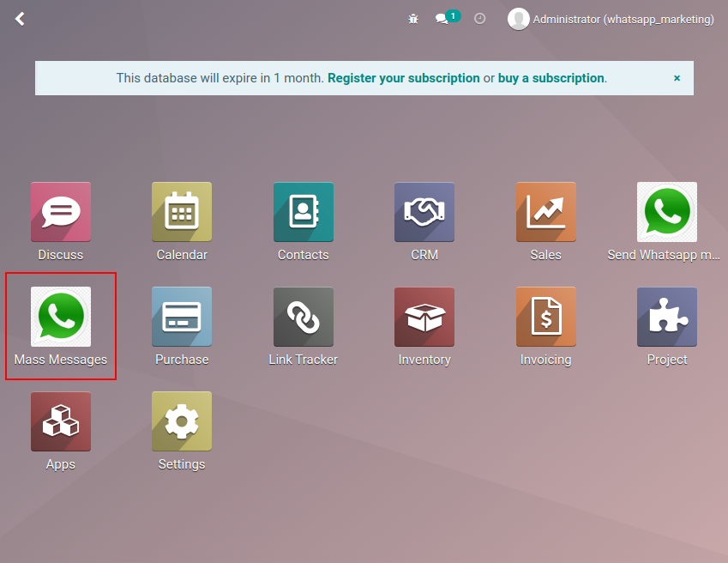Click buy a subscription link
This screenshot has width=728, height=563.
coord(551,78)
